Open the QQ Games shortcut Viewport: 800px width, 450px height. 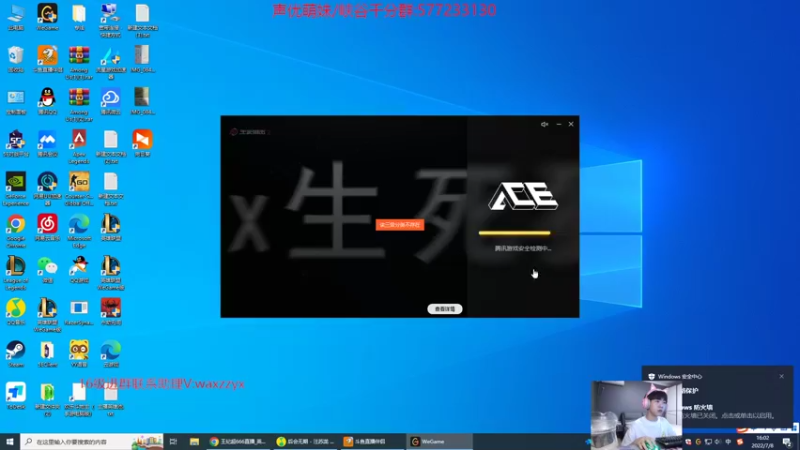click(79, 269)
